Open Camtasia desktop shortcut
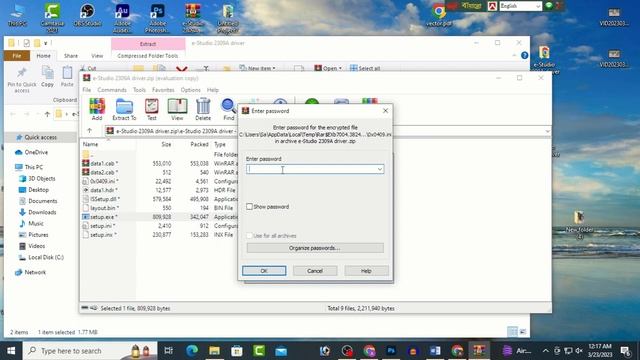This screenshot has height=360, width=640. 52,17
